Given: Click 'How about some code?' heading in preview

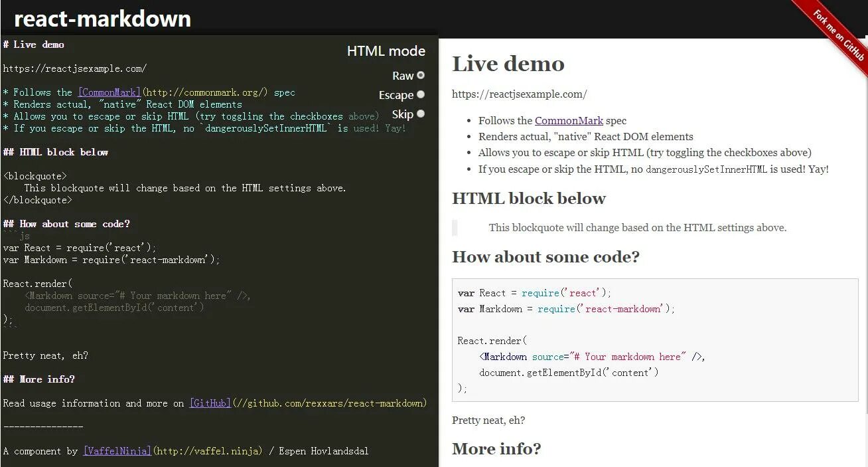Looking at the screenshot, I should (545, 257).
